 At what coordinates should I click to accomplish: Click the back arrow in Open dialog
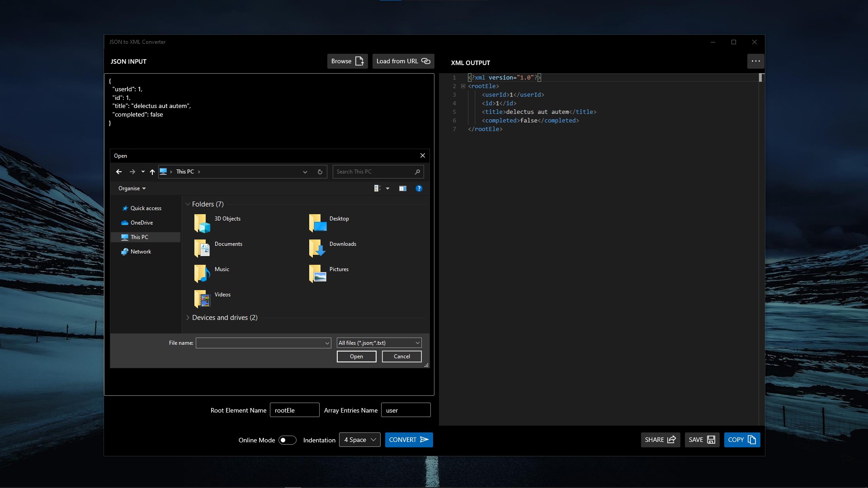click(x=119, y=172)
